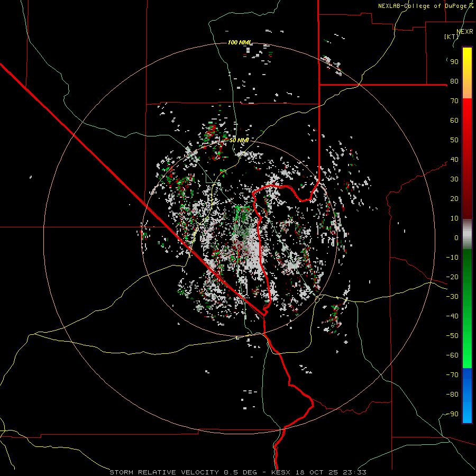The image size is (476, 476).
Task: Click the Storm Relative Velocity caption at bottom
Action: [x=237, y=472]
